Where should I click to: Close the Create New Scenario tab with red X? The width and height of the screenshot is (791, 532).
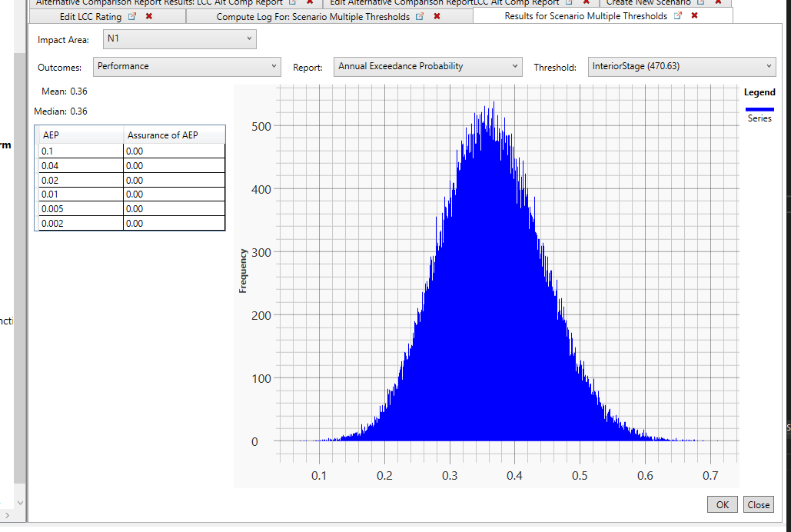(718, 2)
